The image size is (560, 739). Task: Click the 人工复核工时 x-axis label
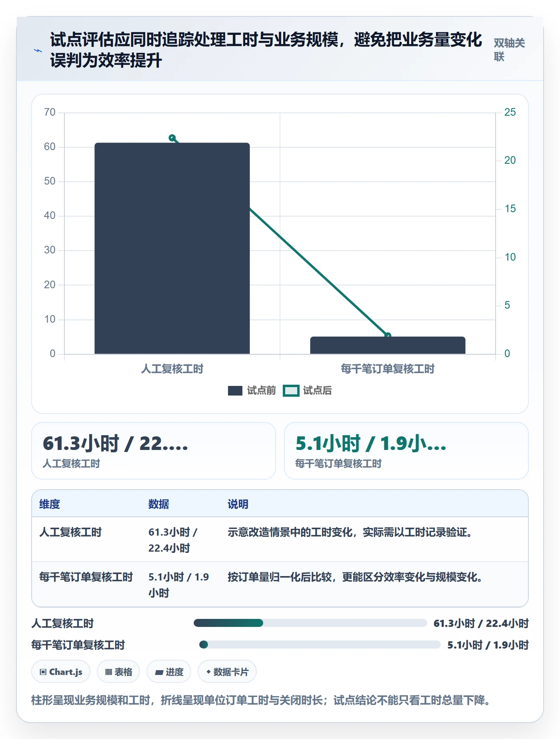click(172, 369)
